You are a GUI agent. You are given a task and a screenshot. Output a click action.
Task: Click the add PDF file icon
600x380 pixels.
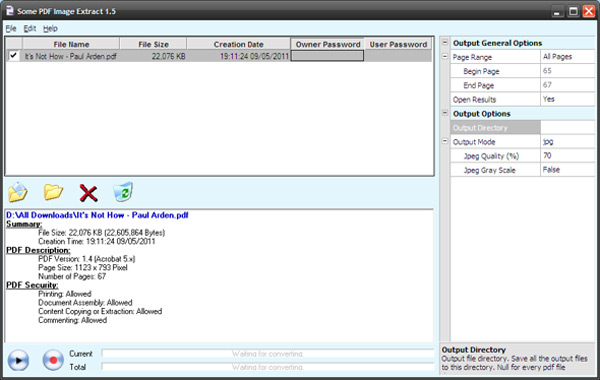click(18, 192)
